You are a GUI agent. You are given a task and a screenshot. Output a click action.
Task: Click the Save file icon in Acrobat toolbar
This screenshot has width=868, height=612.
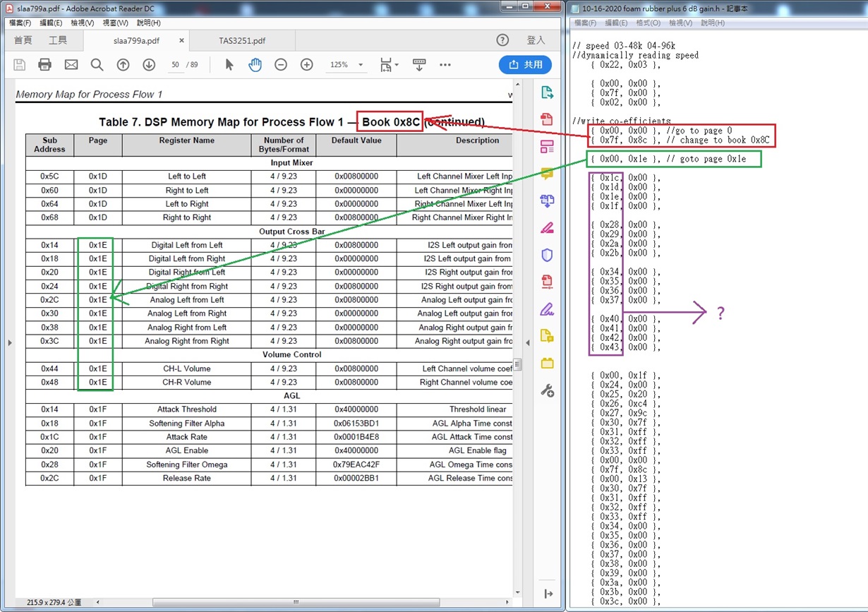20,65
